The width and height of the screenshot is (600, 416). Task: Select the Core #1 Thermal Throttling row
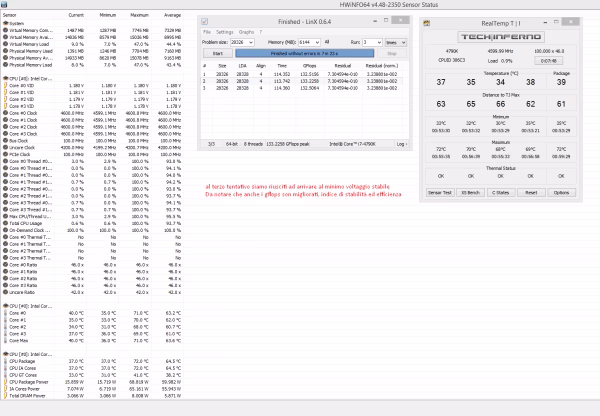coord(92,244)
